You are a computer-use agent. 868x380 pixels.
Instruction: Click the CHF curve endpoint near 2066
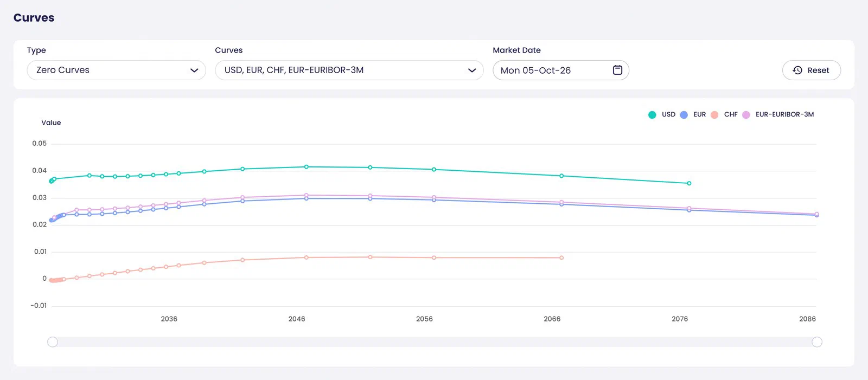(x=561, y=257)
